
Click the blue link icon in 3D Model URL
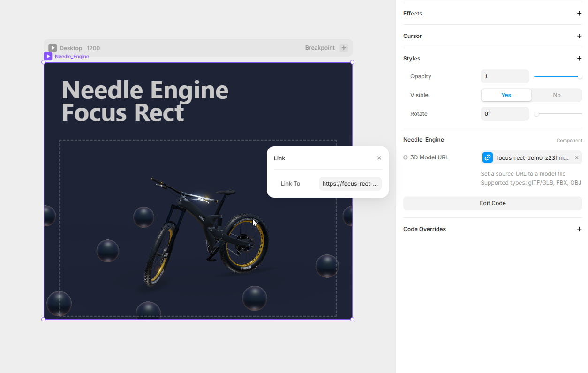[x=488, y=157]
